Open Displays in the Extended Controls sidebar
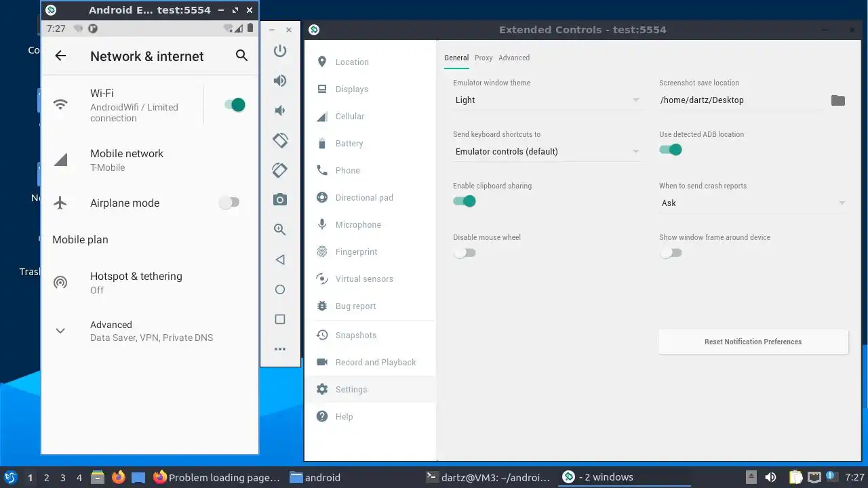The image size is (868, 488). [370, 89]
